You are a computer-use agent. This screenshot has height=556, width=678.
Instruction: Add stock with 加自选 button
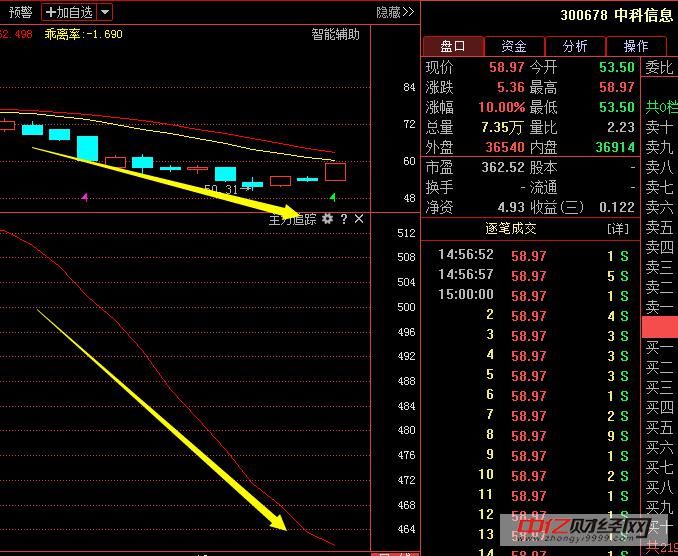70,12
